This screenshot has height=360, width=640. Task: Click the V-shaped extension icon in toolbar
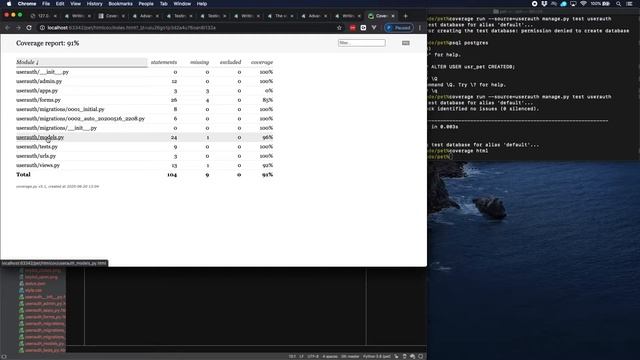tap(373, 28)
